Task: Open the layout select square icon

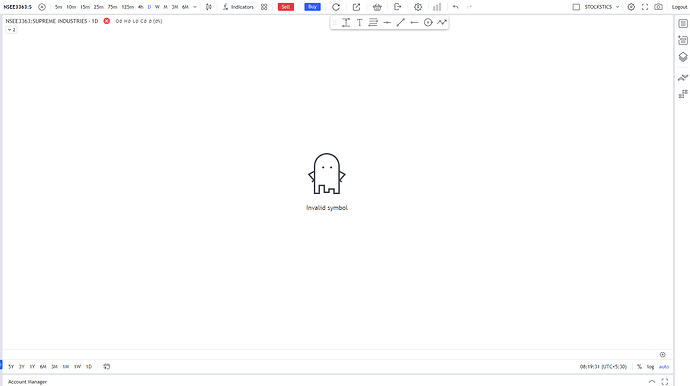Action: (576, 7)
